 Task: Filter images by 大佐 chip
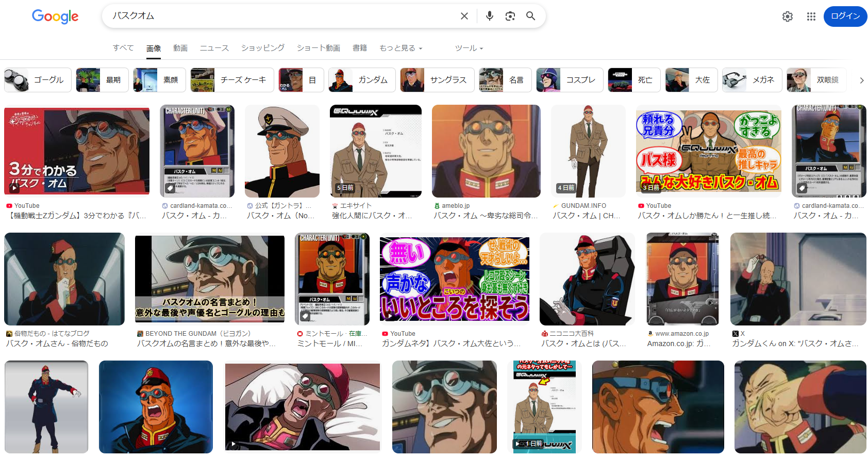691,80
